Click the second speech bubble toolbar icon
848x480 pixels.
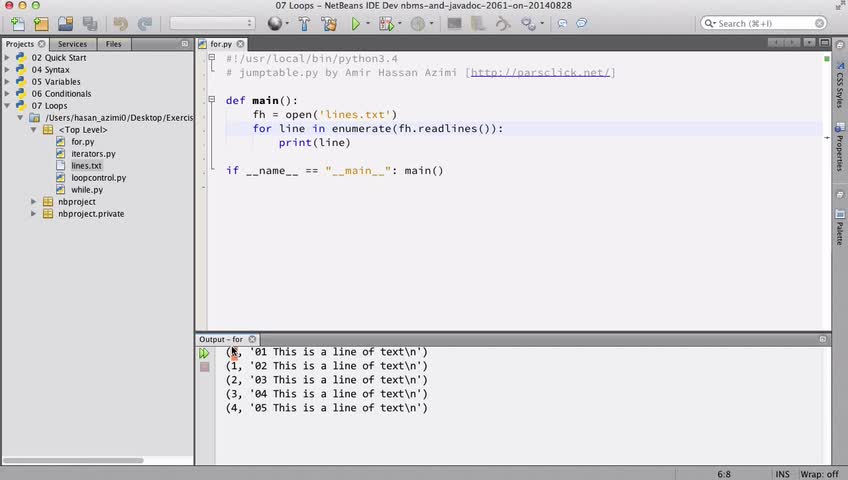click(581, 23)
